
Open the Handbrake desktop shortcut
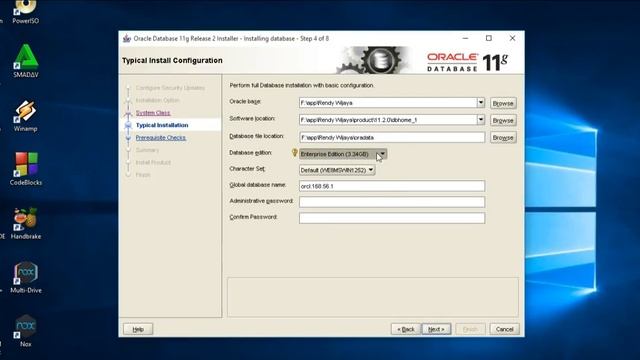tap(26, 223)
